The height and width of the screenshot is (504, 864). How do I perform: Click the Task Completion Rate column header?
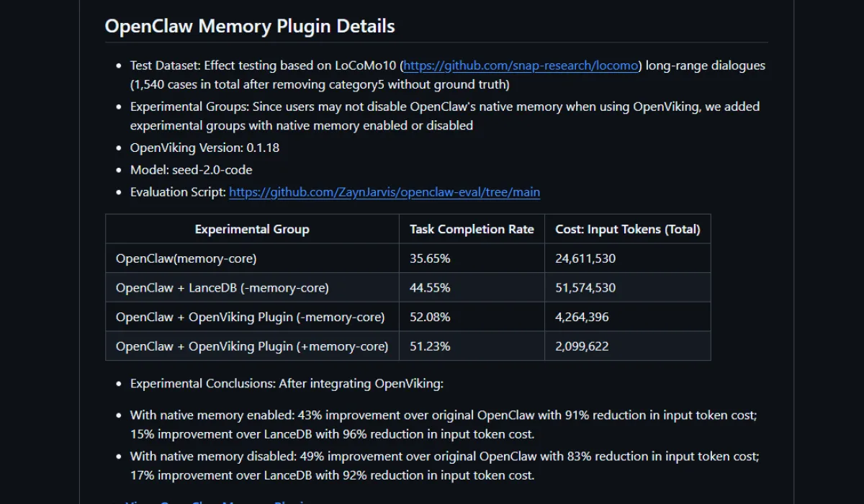point(472,230)
